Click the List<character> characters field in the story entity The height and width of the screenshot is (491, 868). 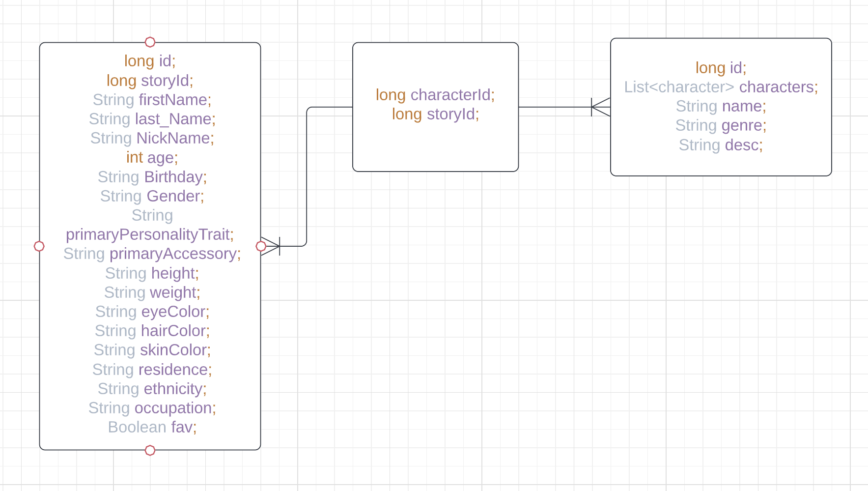(721, 87)
